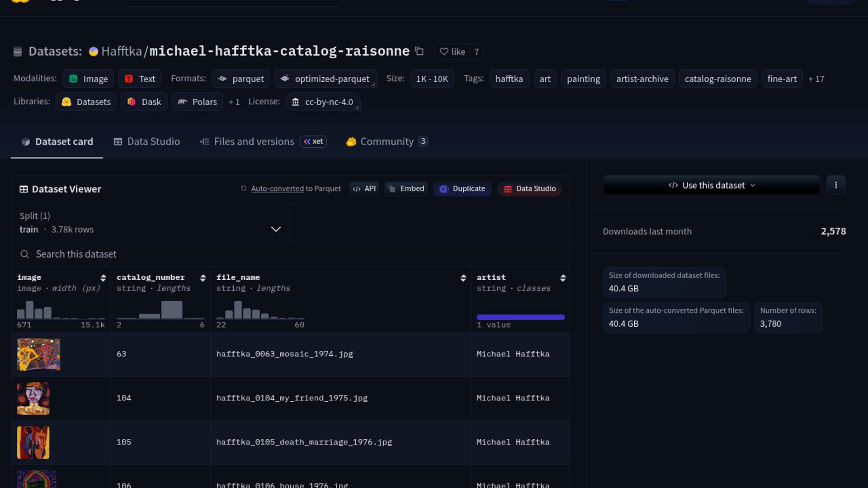Toggle sort on the catalog_number column
868x488 pixels.
point(203,278)
